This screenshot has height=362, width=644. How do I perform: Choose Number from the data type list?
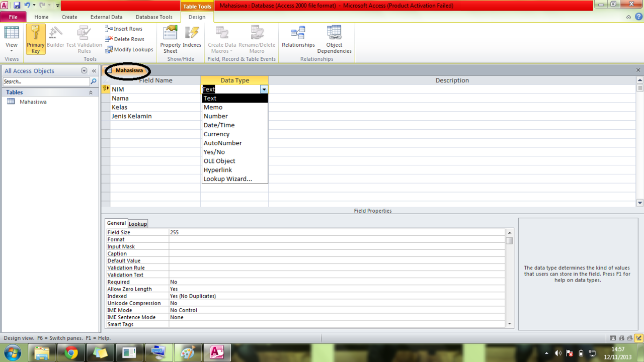point(234,116)
